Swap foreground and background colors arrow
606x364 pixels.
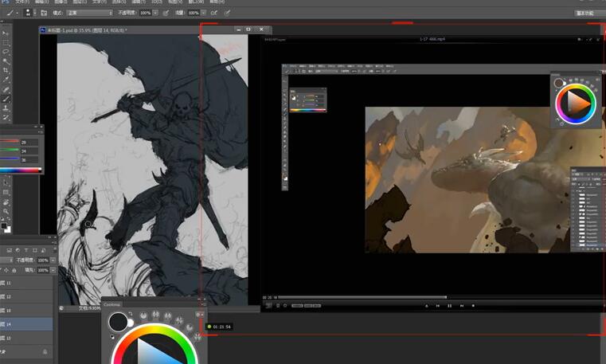click(x=10, y=221)
